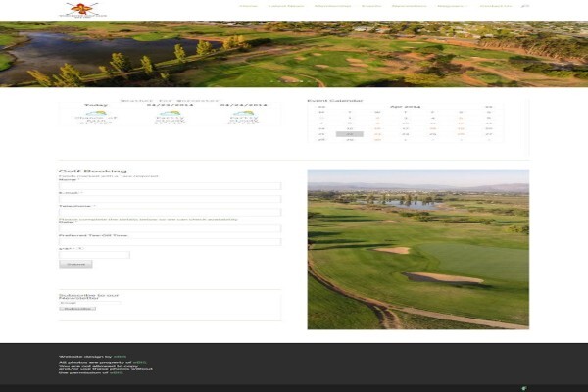Click the Apr 2014 calendar heading

coord(405,107)
